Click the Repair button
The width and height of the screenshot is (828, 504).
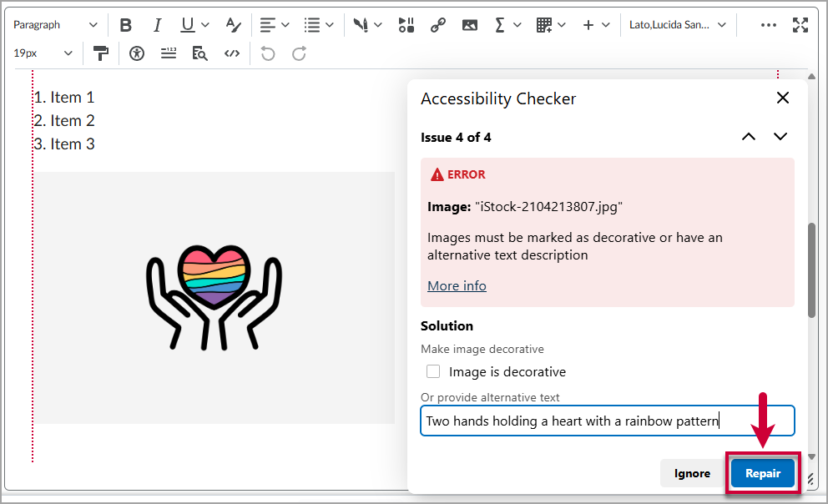(x=763, y=473)
